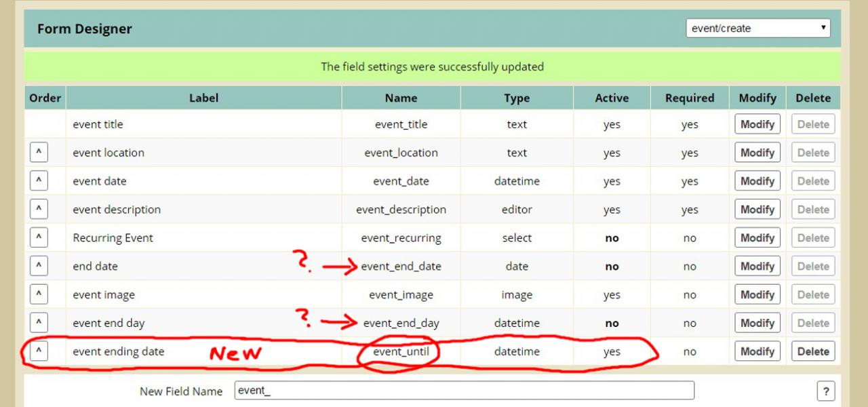868x407 pixels.
Task: Select the event_description name cell
Action: click(x=401, y=210)
